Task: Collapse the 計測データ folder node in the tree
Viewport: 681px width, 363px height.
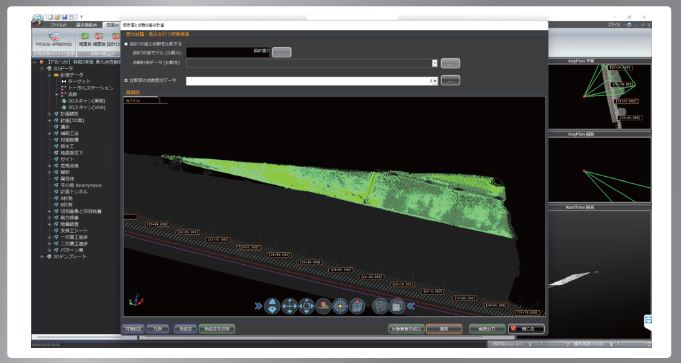Action: (50, 75)
